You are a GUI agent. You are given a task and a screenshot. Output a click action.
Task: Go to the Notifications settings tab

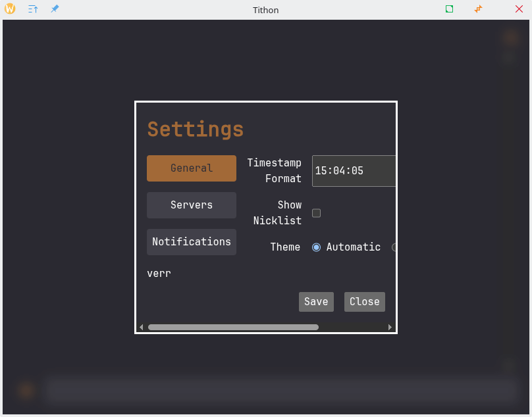[x=191, y=242]
